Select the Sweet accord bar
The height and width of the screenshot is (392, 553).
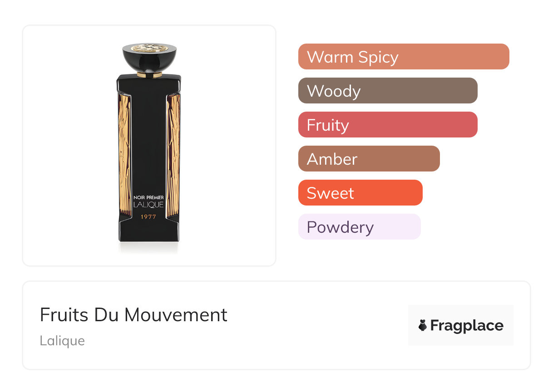[x=360, y=193]
